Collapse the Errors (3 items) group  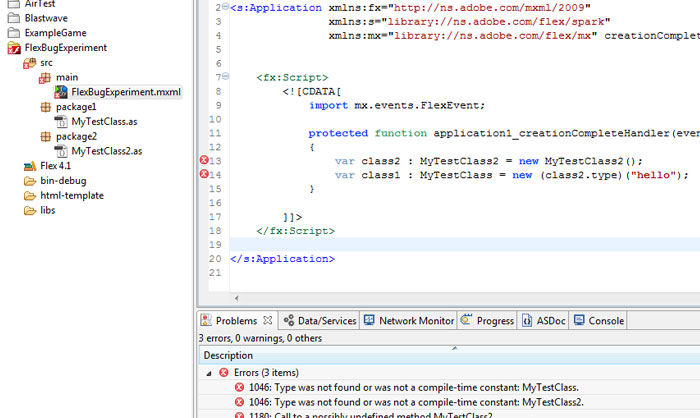[x=208, y=372]
